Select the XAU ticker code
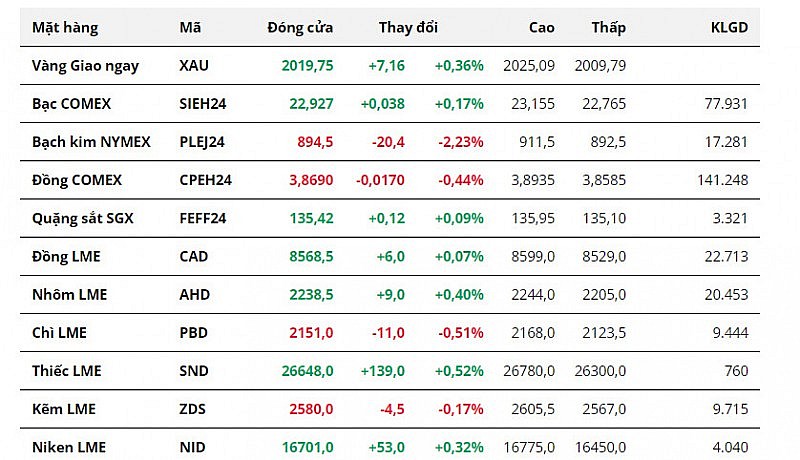The width and height of the screenshot is (800, 460). [x=195, y=66]
